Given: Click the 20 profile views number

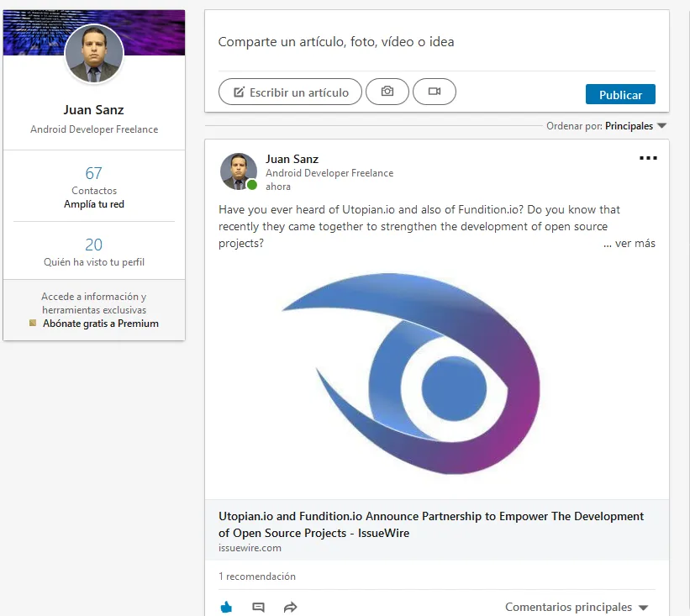Looking at the screenshot, I should click(x=94, y=245).
